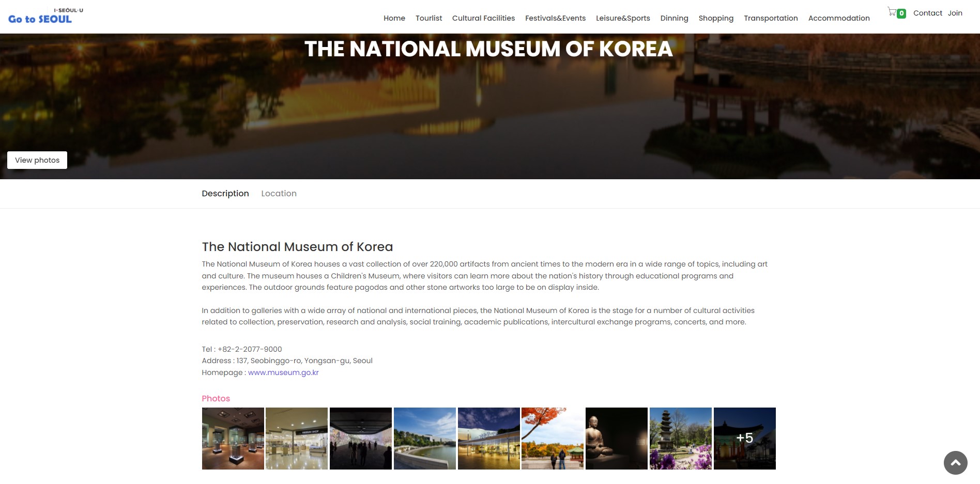Open the stone pagoda with flowers photo
980x484 pixels.
(x=681, y=439)
